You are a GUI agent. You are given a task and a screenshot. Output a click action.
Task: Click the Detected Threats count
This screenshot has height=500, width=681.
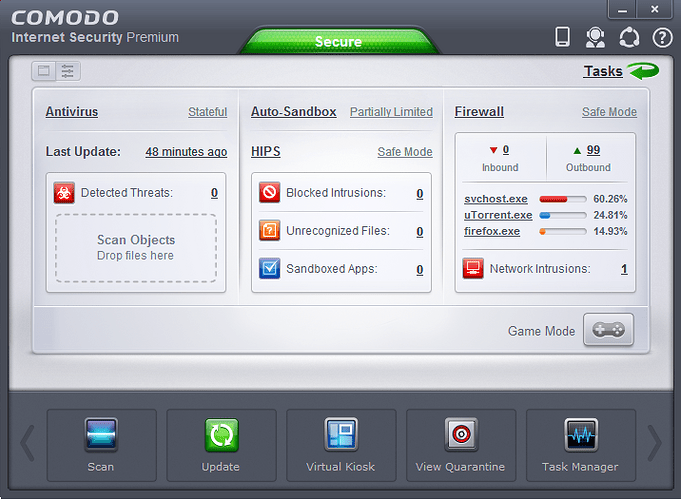215,193
